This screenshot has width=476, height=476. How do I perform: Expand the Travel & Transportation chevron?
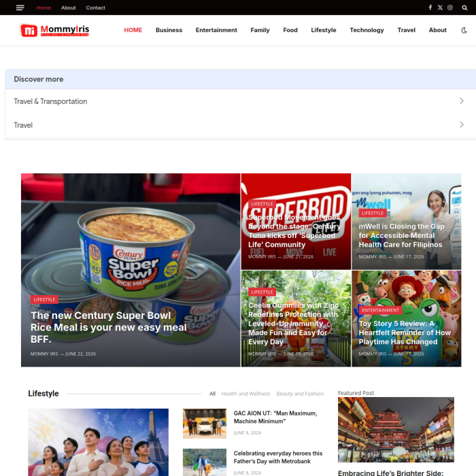[462, 101]
